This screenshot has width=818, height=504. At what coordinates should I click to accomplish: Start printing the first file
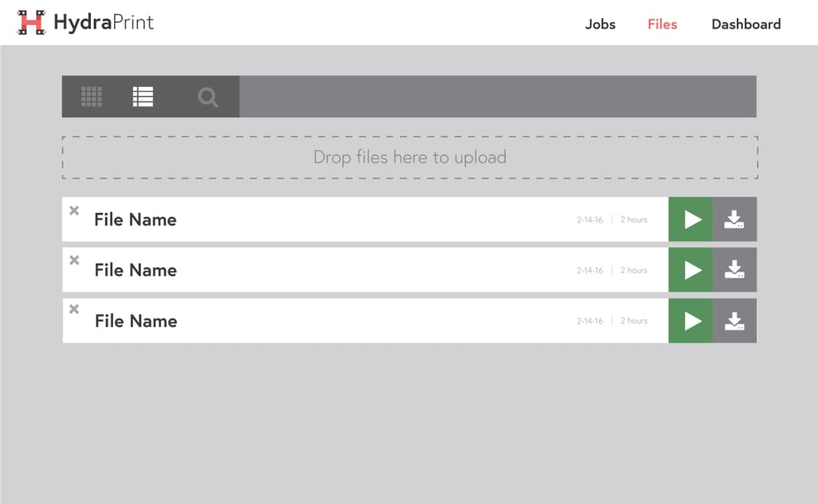point(691,219)
